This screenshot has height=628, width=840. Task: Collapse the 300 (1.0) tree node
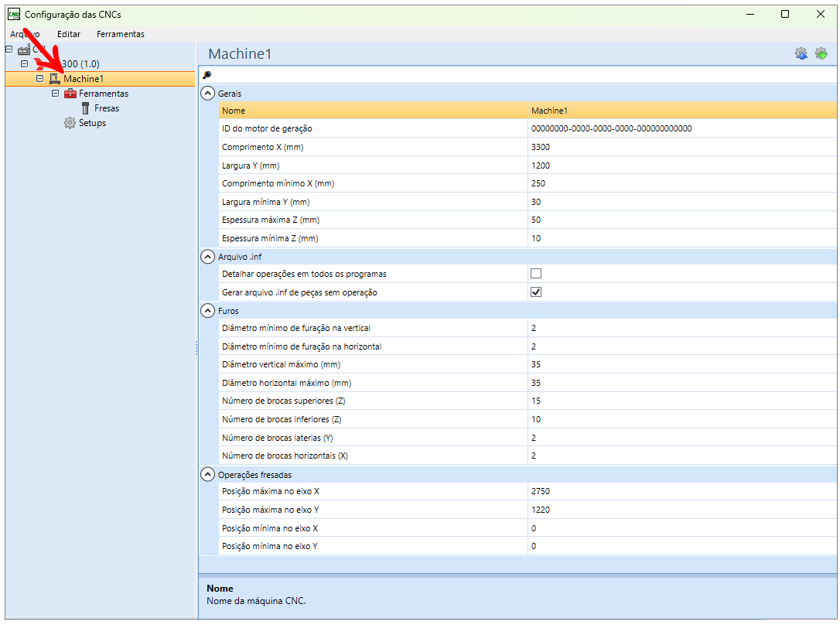point(24,63)
